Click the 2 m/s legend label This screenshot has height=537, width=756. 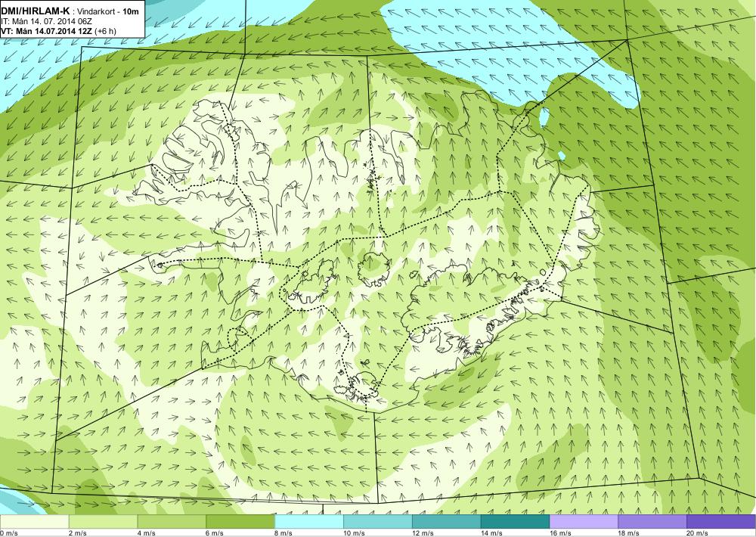click(78, 533)
